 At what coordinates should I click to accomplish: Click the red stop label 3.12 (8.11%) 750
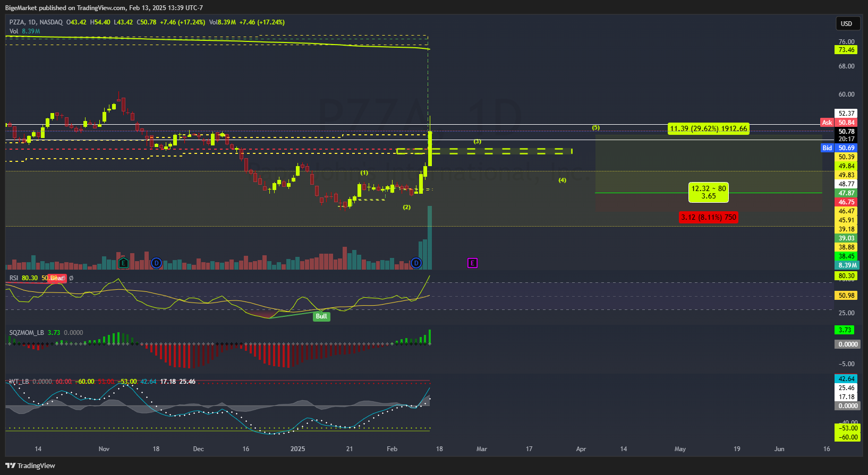(x=709, y=217)
